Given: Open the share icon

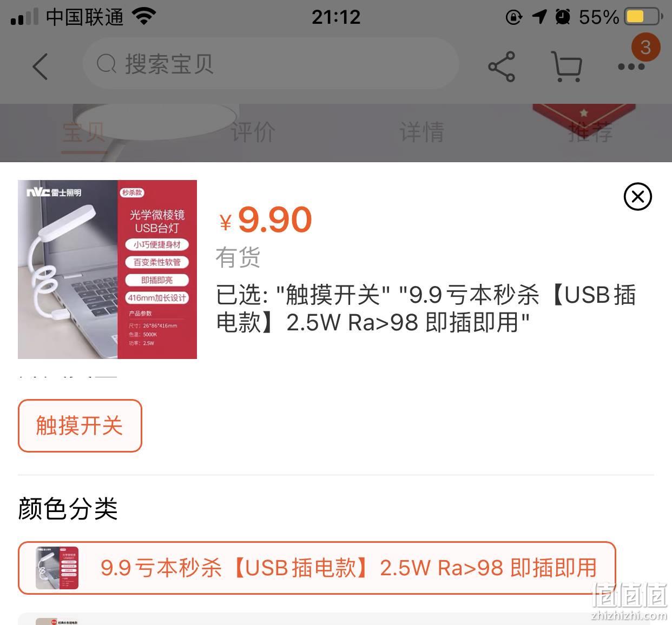Looking at the screenshot, I should click(x=502, y=67).
